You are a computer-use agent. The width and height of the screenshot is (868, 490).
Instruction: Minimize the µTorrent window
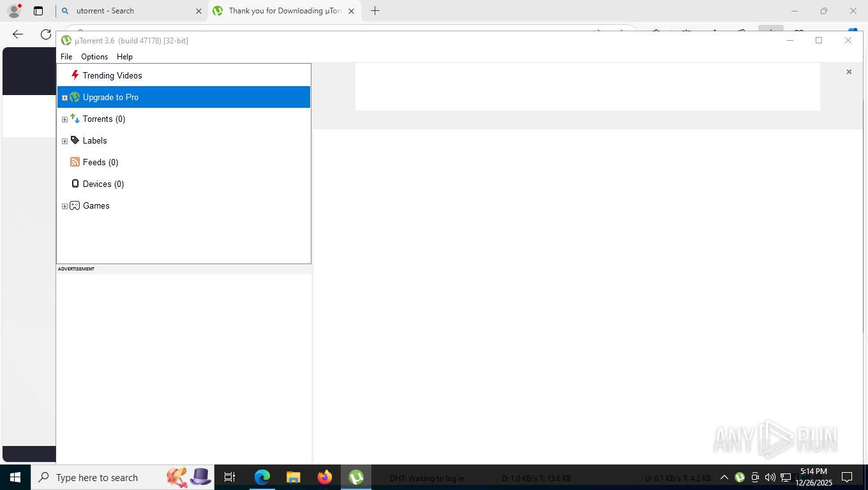[789, 40]
